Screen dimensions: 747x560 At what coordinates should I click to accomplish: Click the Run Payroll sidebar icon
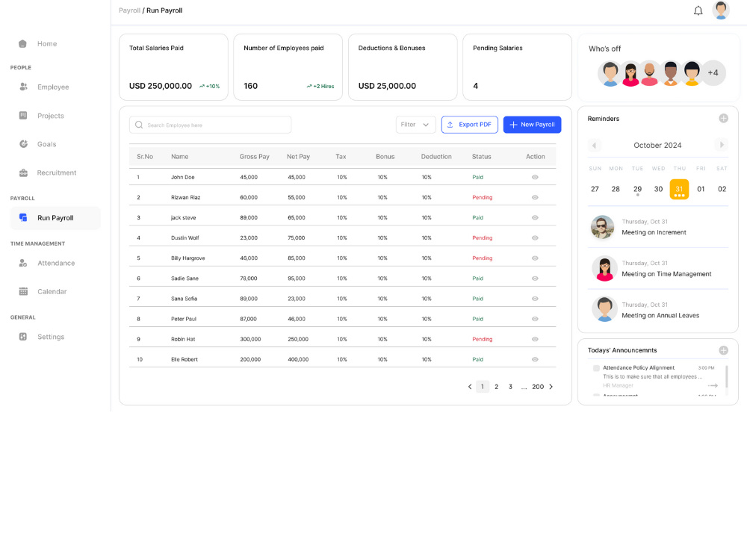pyautogui.click(x=23, y=217)
